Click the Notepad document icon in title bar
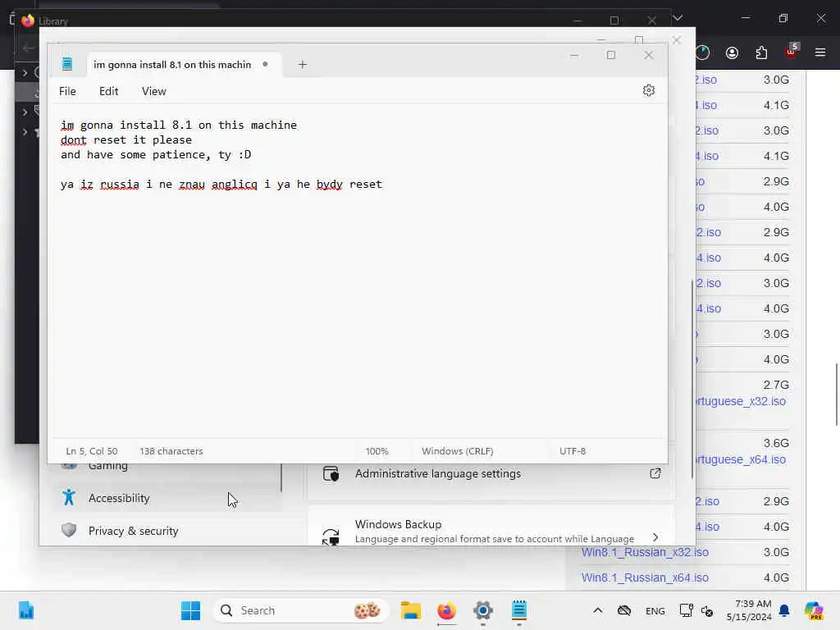This screenshot has width=840, height=630. pos(67,64)
